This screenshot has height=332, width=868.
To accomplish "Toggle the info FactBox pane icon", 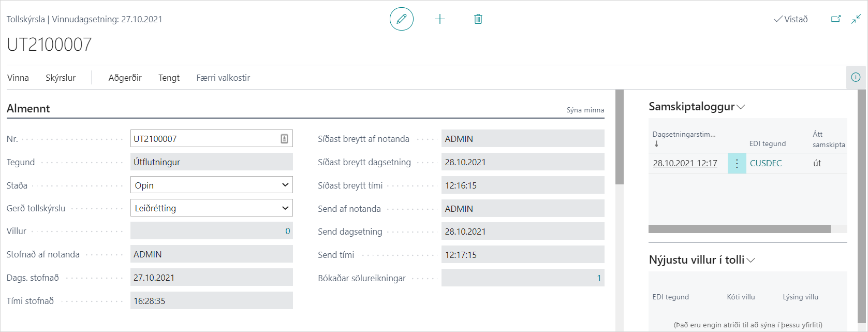I will [x=856, y=77].
